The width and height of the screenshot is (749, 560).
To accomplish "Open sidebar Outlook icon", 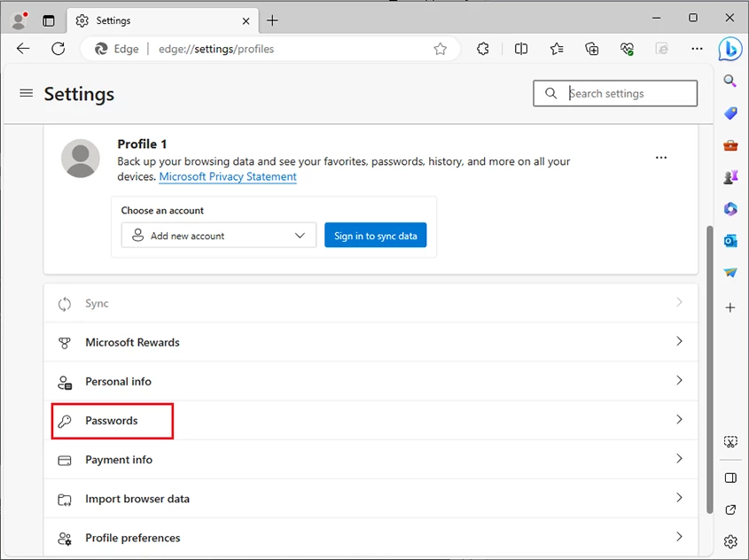I will coord(730,241).
